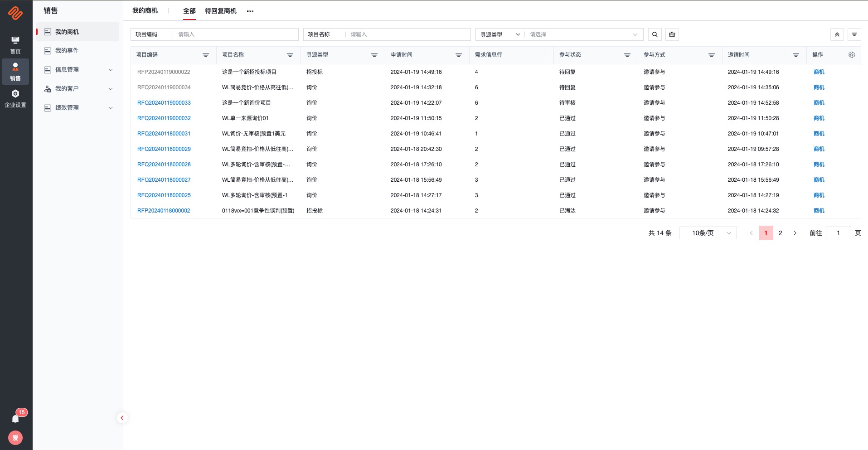The height and width of the screenshot is (450, 868).
Task: Select the 销售 sales module icon
Action: 15,72
